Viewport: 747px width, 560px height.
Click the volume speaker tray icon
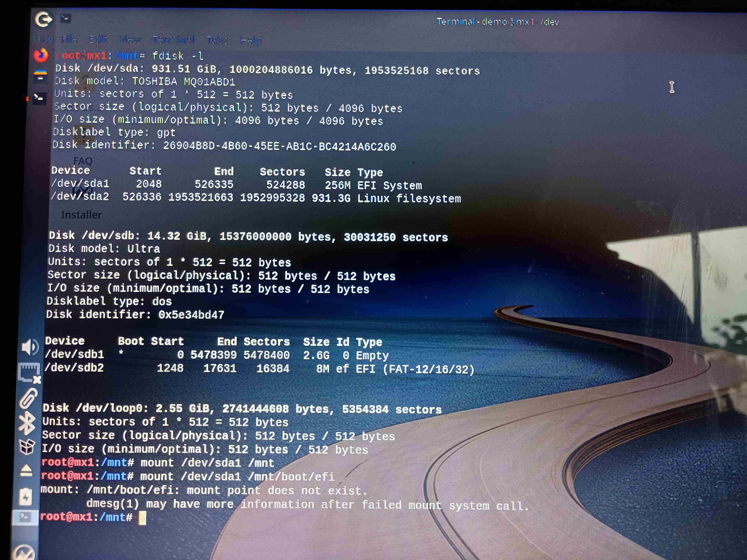(x=30, y=347)
